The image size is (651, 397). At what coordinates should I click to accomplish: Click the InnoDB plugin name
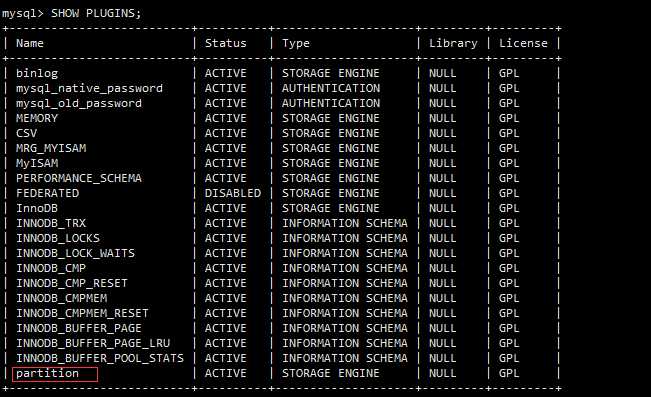pos(37,208)
